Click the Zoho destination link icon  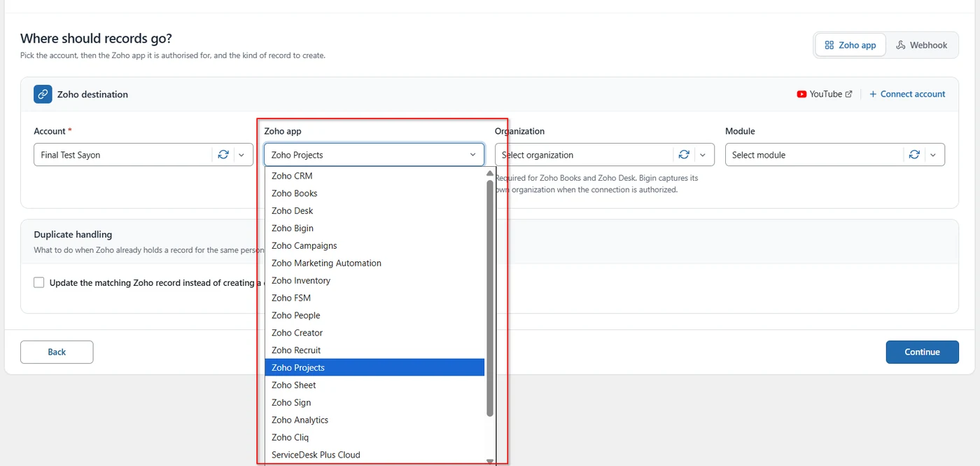(x=43, y=94)
